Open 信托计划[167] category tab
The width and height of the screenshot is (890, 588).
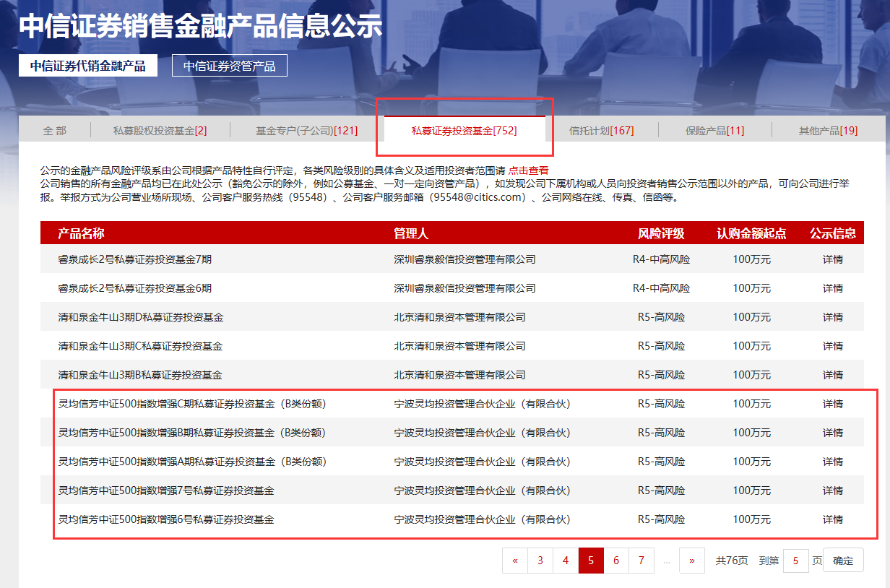pyautogui.click(x=601, y=131)
